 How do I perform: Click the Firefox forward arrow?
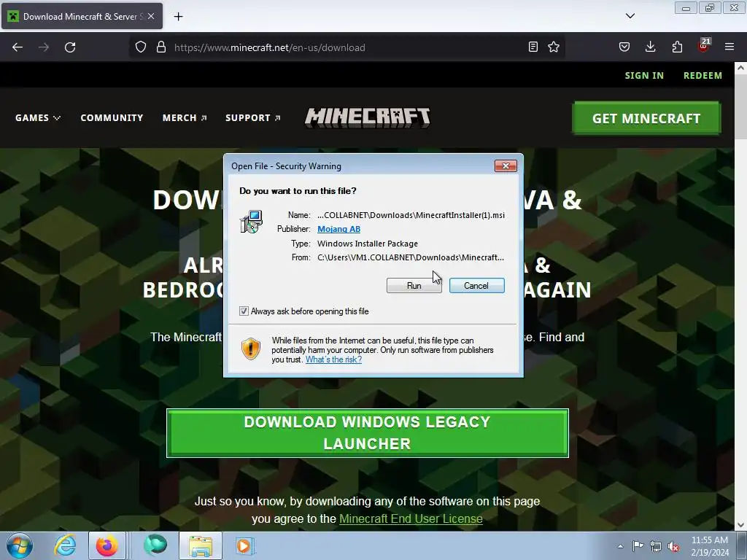tap(44, 47)
